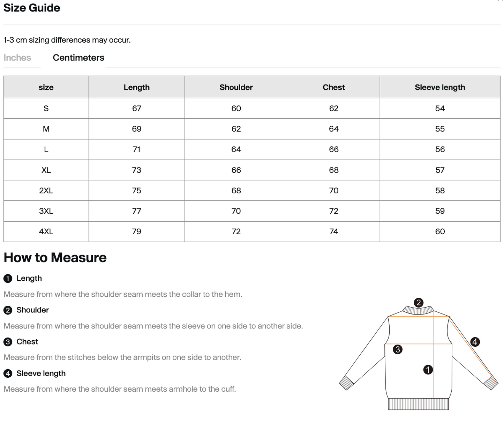Select the ② icon beside Shoulder label
The height and width of the screenshot is (436, 504).
(x=7, y=310)
